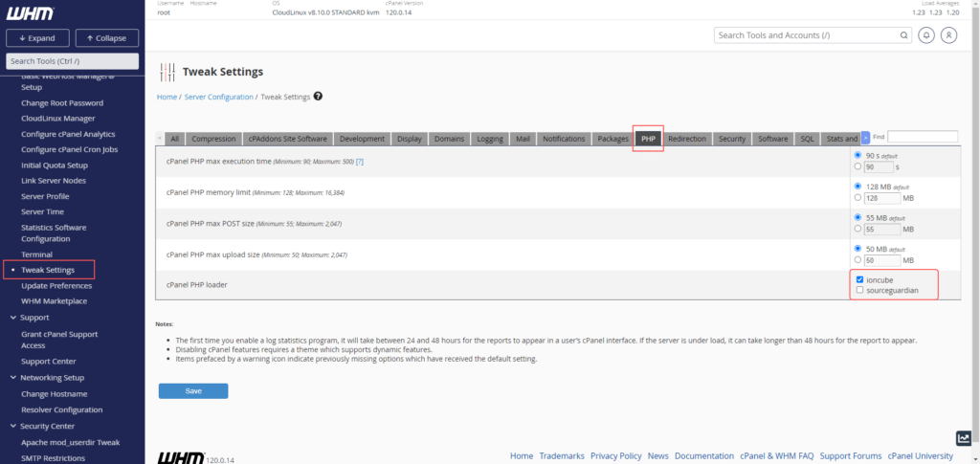
Task: Select custom max POST size radio button
Action: coord(858,229)
